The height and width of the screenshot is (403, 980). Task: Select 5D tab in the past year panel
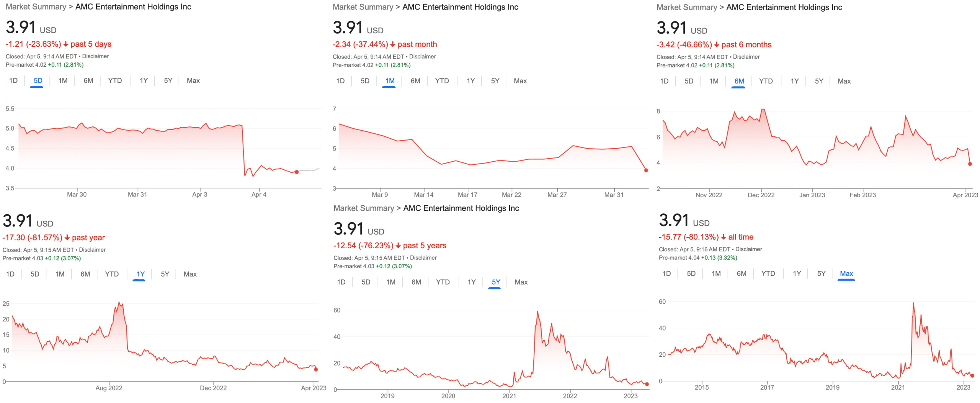coord(35,274)
